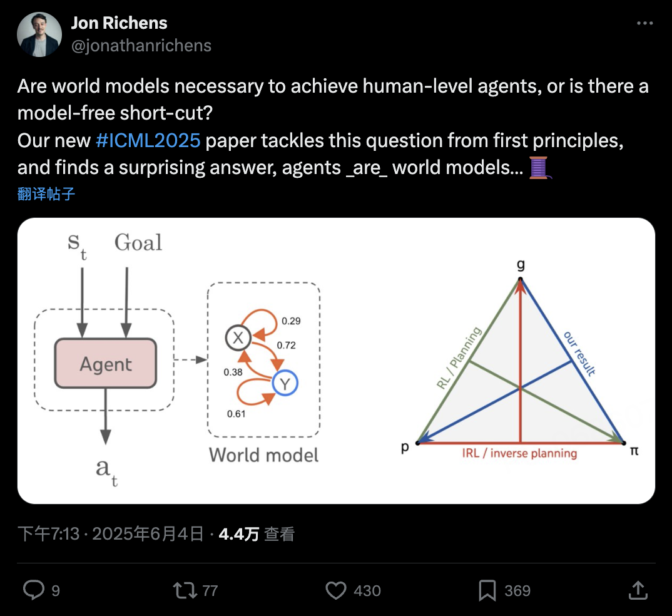
Task: Open the @jonathanrichens handle link
Action: coord(141,46)
